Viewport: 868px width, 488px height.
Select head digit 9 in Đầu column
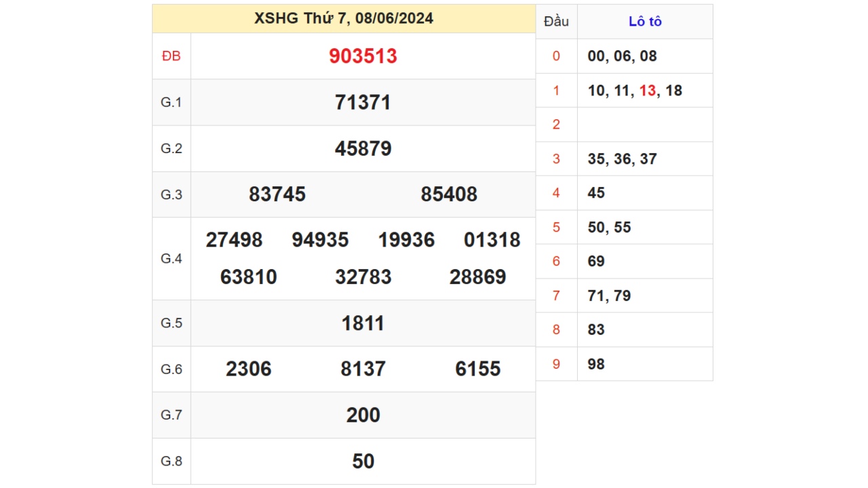point(557,365)
